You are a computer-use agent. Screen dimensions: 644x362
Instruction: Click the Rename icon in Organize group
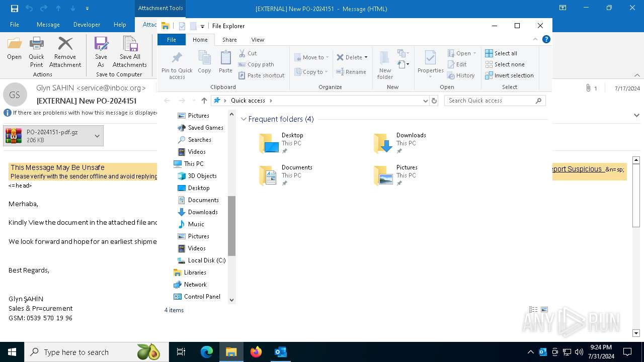coord(340,72)
